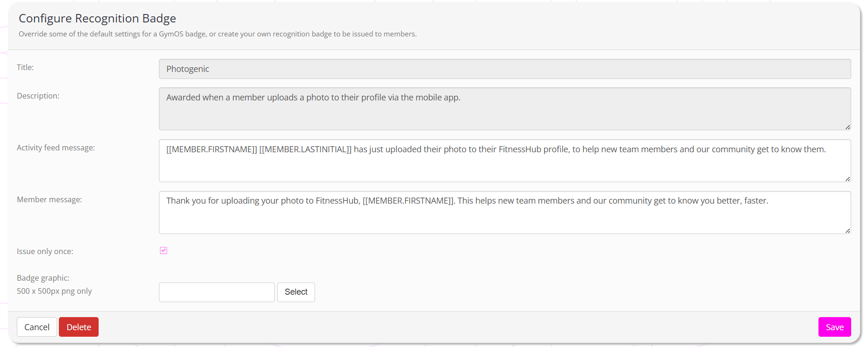868x347 pixels.
Task: Tick the Issue only once checkbox
Action: pyautogui.click(x=164, y=251)
